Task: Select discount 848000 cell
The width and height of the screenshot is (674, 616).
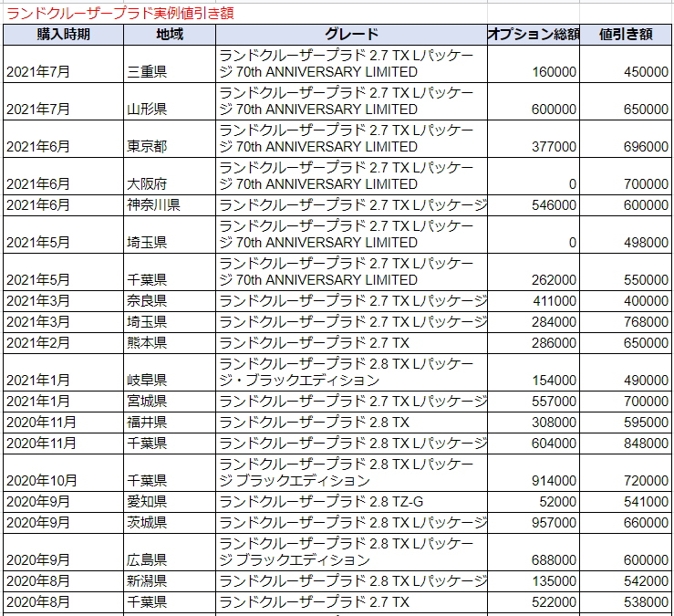Action: (626, 444)
